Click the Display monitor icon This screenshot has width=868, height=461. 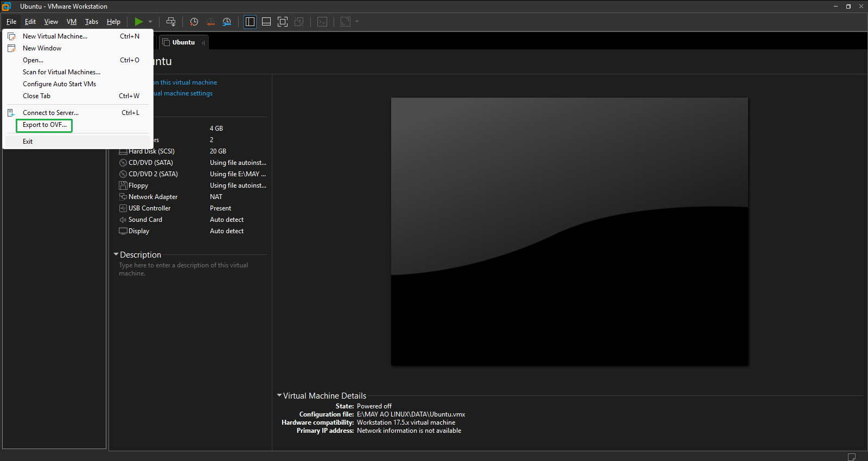(x=123, y=231)
